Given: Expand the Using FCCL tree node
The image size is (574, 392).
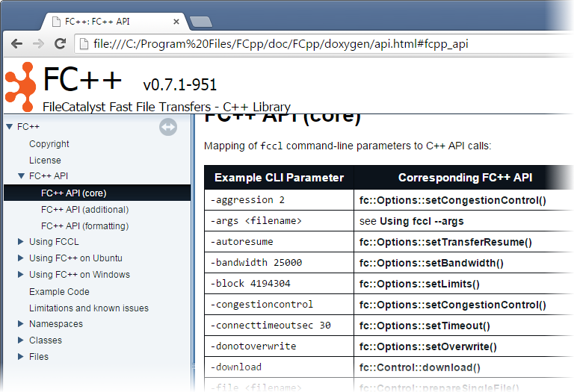Looking at the screenshot, I should tap(21, 242).
